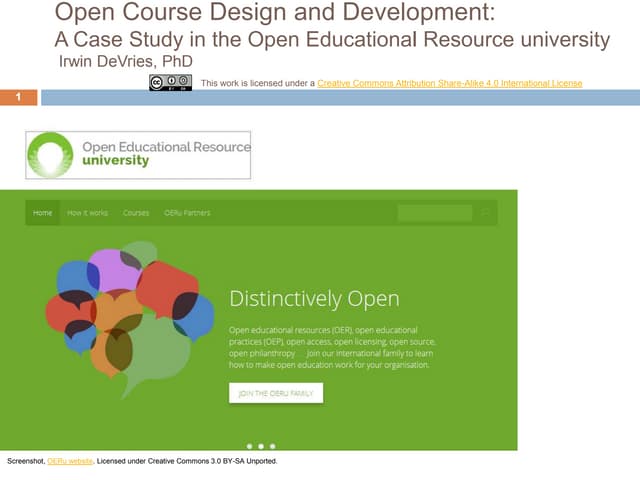Screen dimensions: 640x480
Task: Open the Home navigation tab
Action: pyautogui.click(x=42, y=213)
